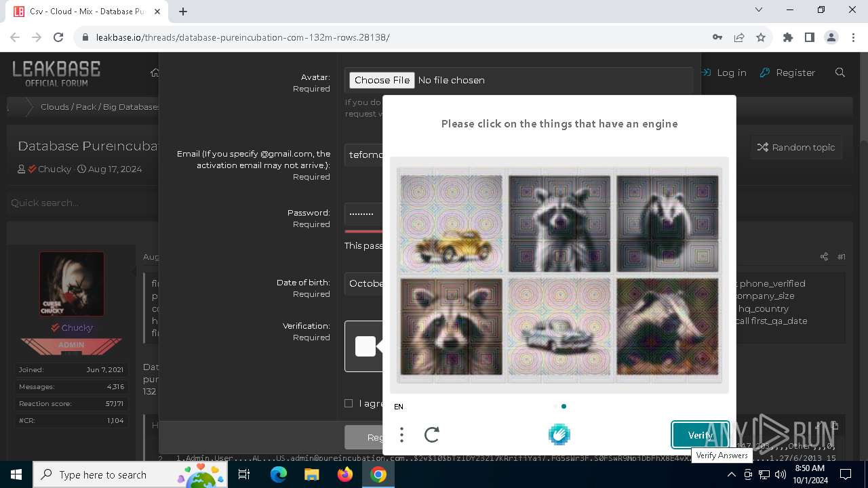Image resolution: width=868 pixels, height=488 pixels.
Task: Go back in Chrome
Action: [15, 37]
